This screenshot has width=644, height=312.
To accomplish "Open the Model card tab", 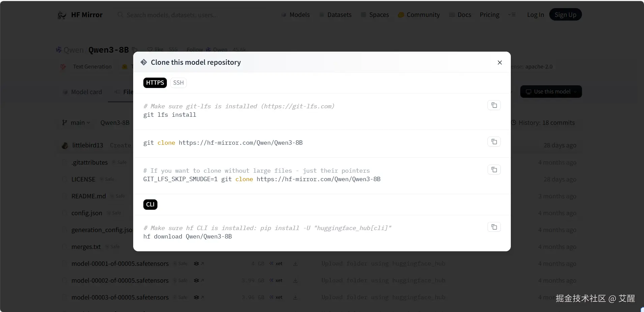I will 83,92.
